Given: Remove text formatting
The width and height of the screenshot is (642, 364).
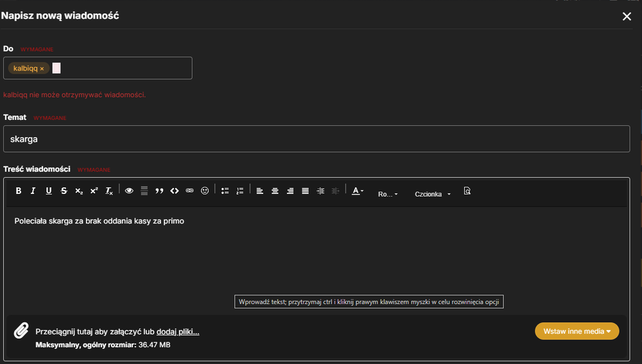Looking at the screenshot, I should pos(109,191).
